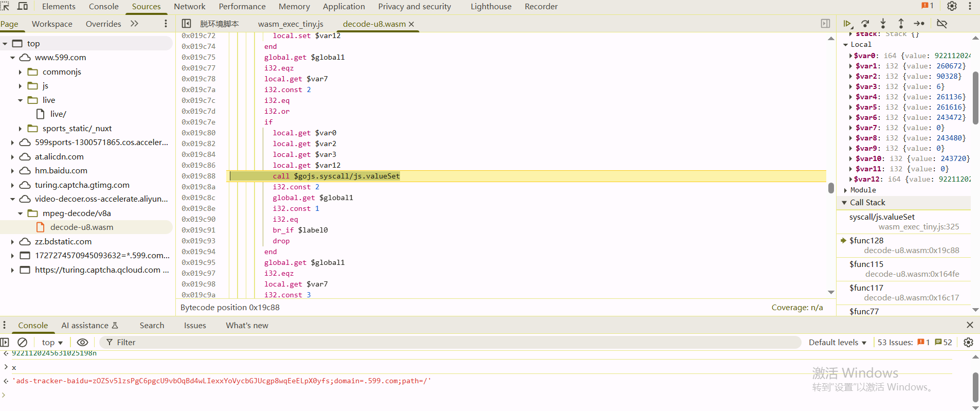The image size is (980, 411).
Task: Resume script execution in the debugger
Action: pos(847,24)
